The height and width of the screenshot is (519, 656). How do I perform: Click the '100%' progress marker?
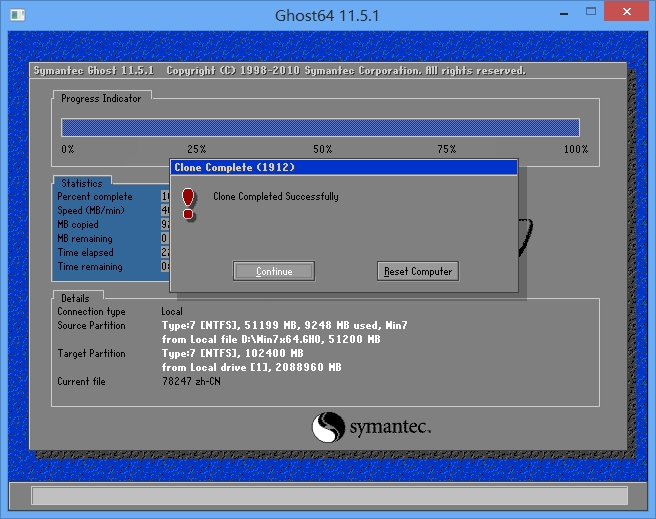(x=576, y=149)
